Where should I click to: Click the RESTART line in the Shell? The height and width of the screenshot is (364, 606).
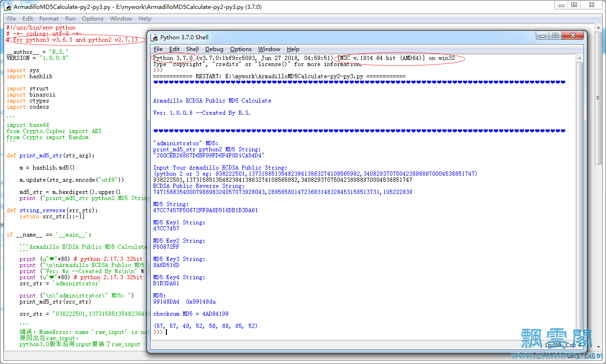279,76
